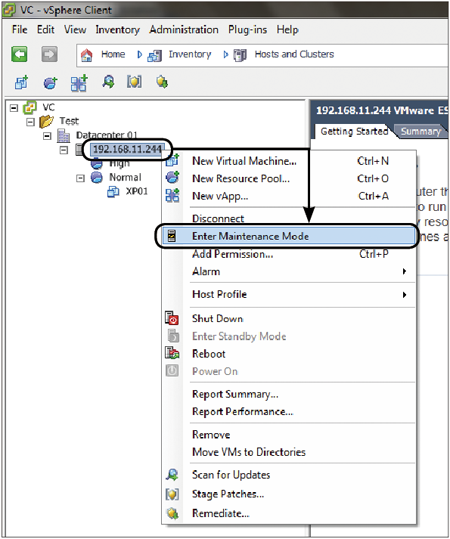Click the Inventory icon in the breadcrumb
Screen dimensions: 450x539
tap(154, 56)
